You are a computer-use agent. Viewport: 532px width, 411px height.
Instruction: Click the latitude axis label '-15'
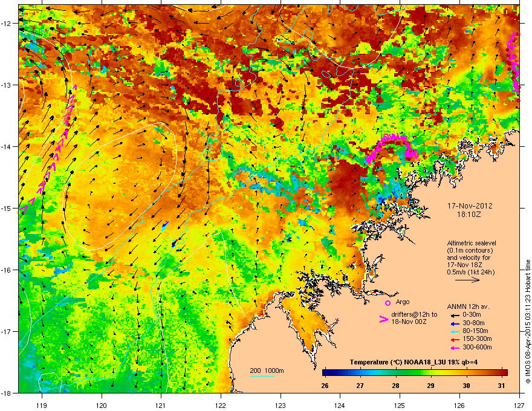[x=7, y=208]
